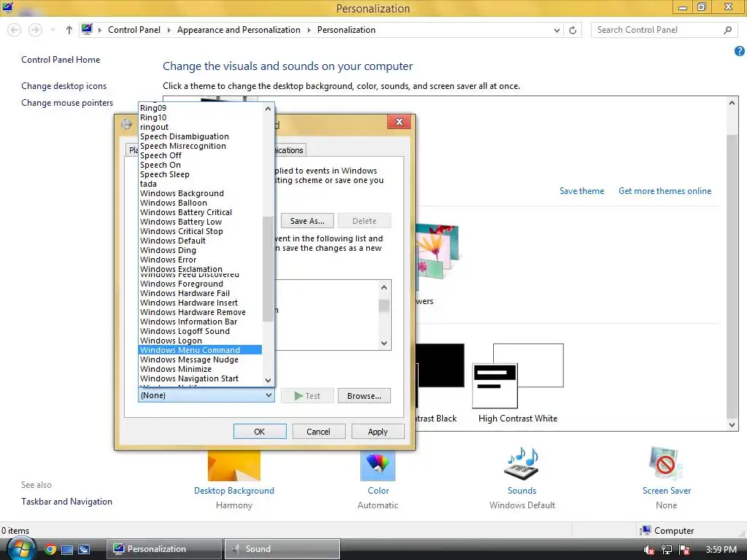Click the muted volume tray icon
Screen dimensions: 747x560
pos(649,550)
